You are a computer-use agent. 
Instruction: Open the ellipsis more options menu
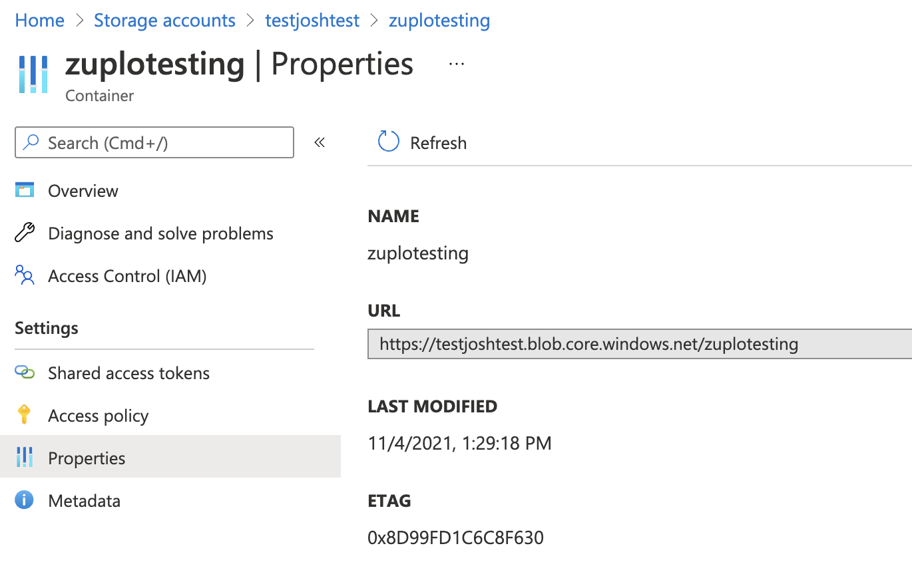pos(456,64)
